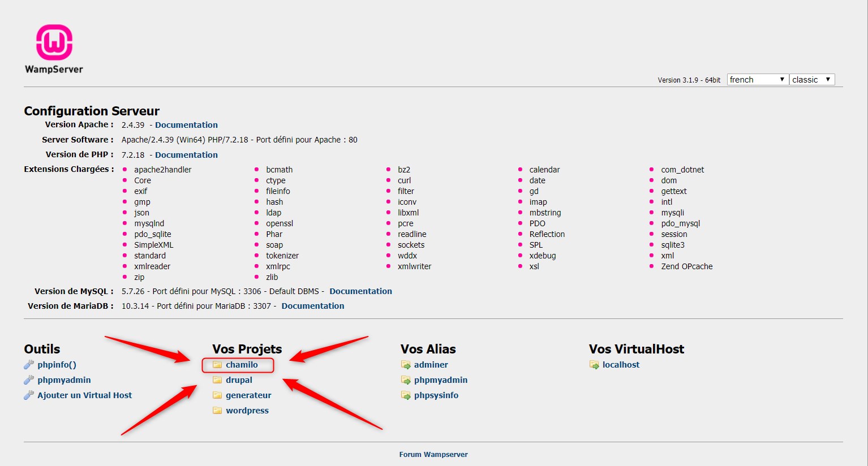Open the Apache Documentation link
The image size is (868, 466).
click(186, 125)
